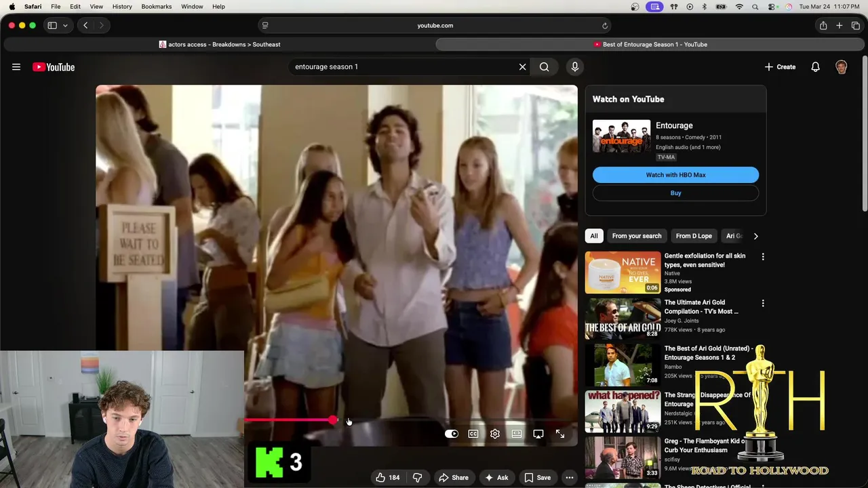
Task: Turn on closed captions (CC)
Action: 473,434
